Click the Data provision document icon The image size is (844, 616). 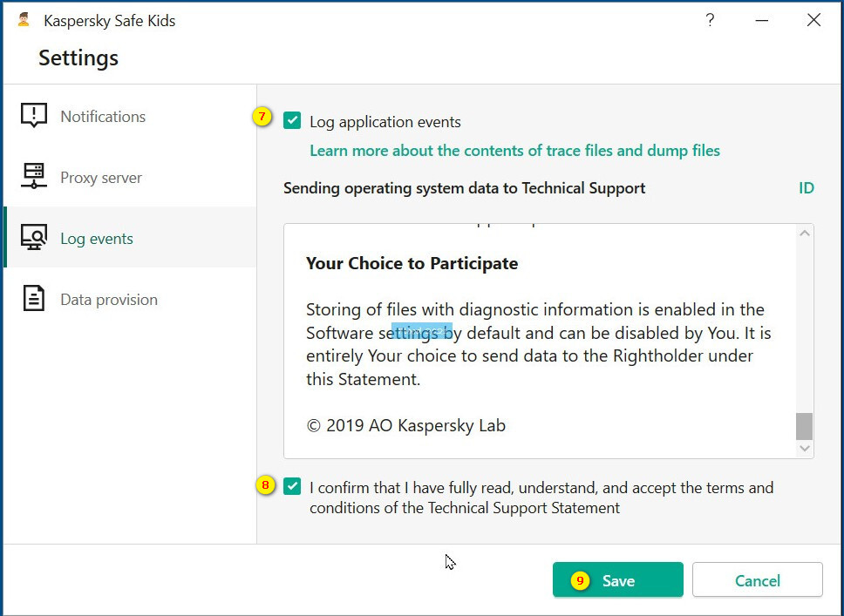click(x=34, y=299)
